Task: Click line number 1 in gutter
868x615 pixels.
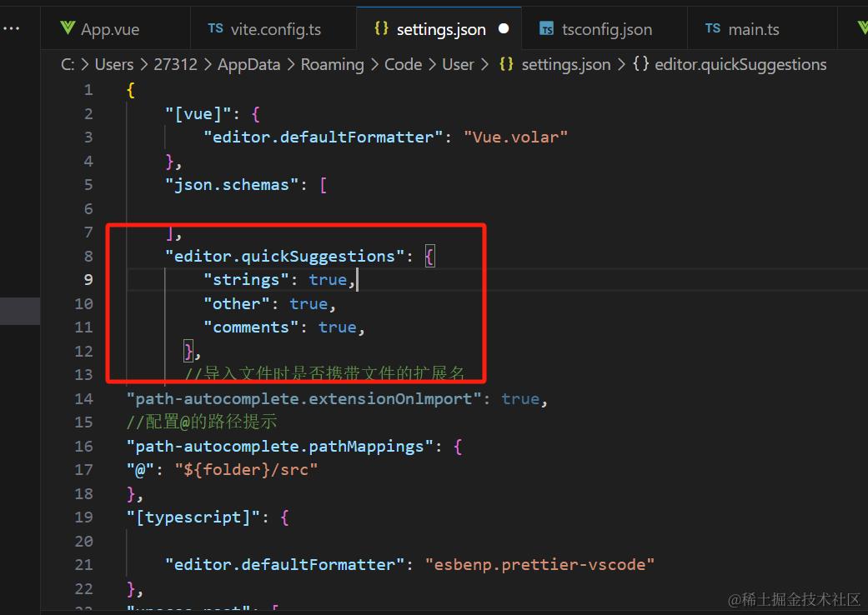Action: click(88, 90)
